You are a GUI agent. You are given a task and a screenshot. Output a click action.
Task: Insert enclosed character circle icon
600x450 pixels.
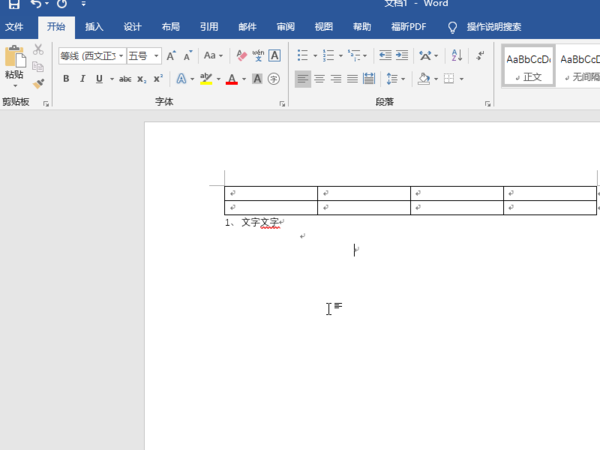click(x=274, y=79)
